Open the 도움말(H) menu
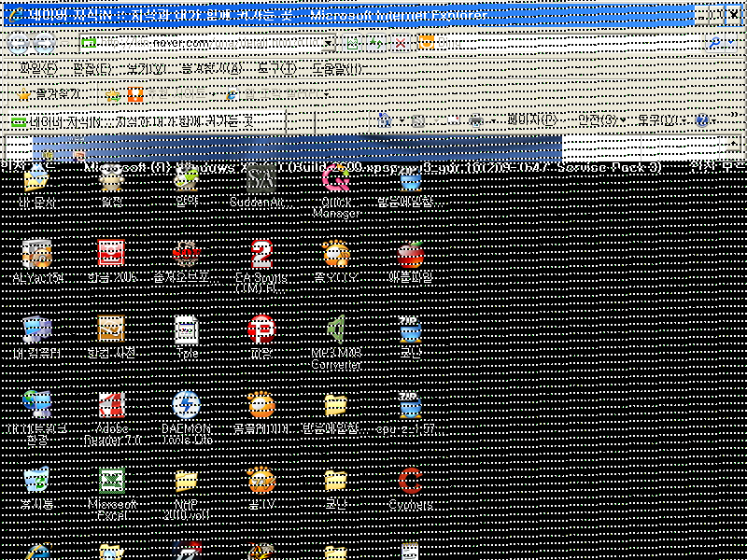 click(337, 69)
